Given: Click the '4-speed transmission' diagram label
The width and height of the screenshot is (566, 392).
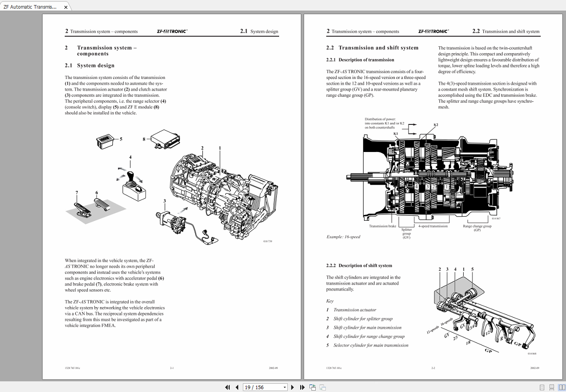Looking at the screenshot, I should tap(433, 226).
